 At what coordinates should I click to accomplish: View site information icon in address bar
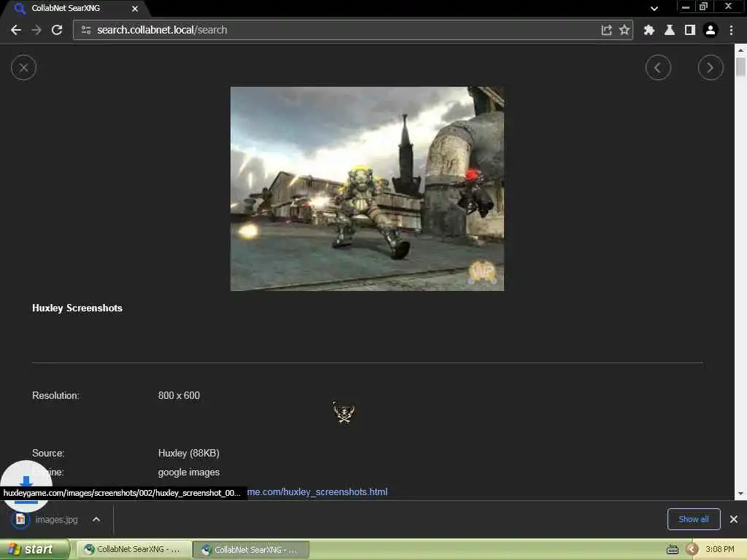[x=86, y=30]
